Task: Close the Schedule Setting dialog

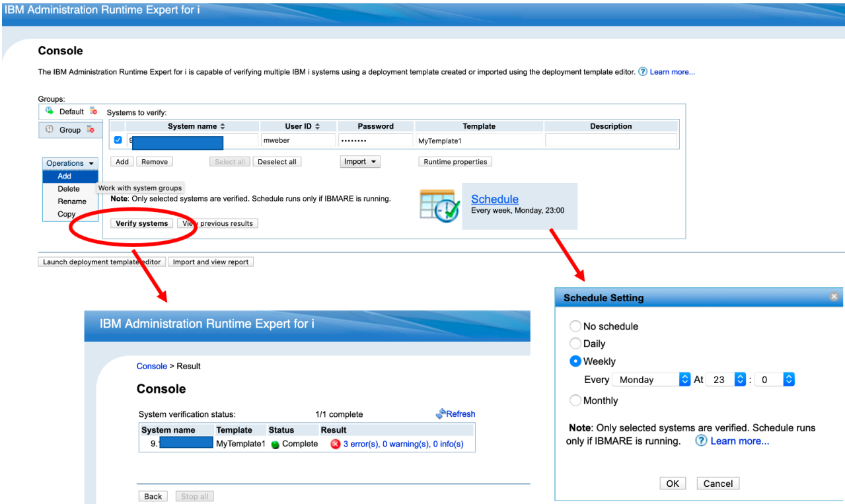Action: [834, 297]
